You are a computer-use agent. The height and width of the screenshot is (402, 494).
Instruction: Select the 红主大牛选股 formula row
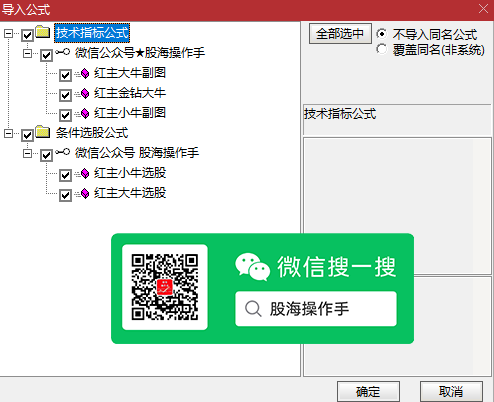coord(130,193)
